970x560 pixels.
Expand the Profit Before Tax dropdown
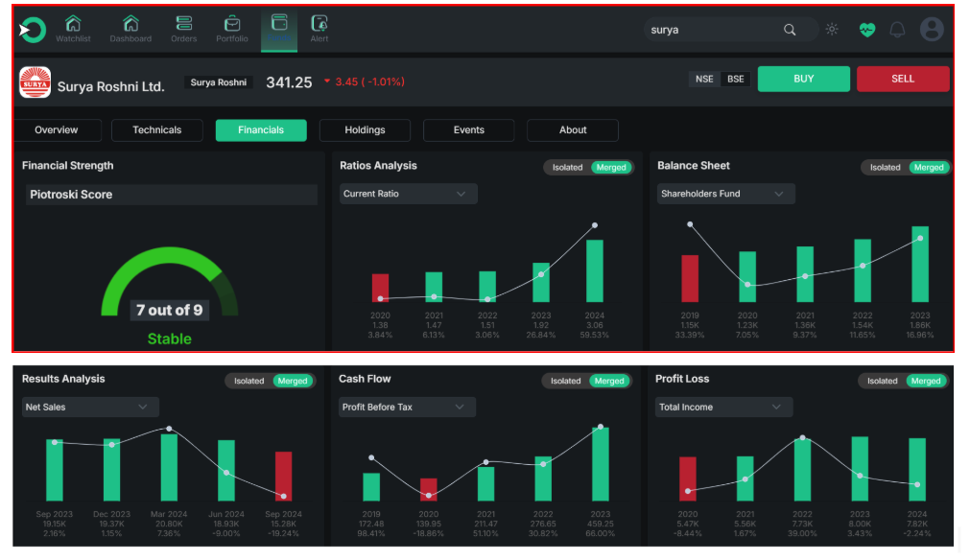pos(407,407)
